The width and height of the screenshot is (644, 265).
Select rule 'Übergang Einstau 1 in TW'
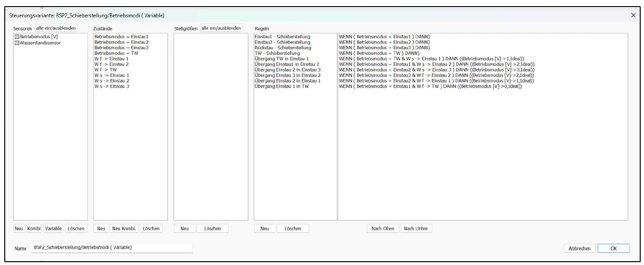[281, 87]
